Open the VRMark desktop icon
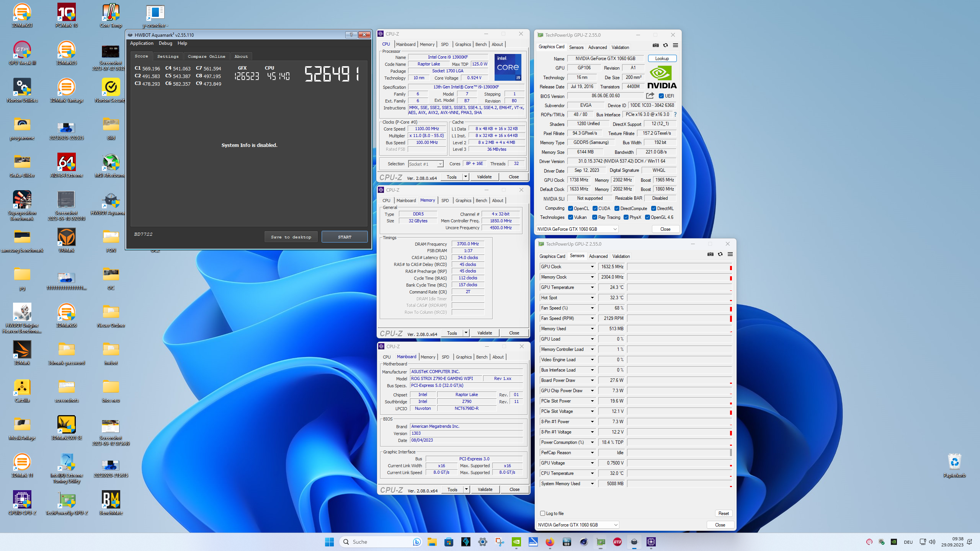This screenshot has width=980, height=551. pyautogui.click(x=67, y=240)
